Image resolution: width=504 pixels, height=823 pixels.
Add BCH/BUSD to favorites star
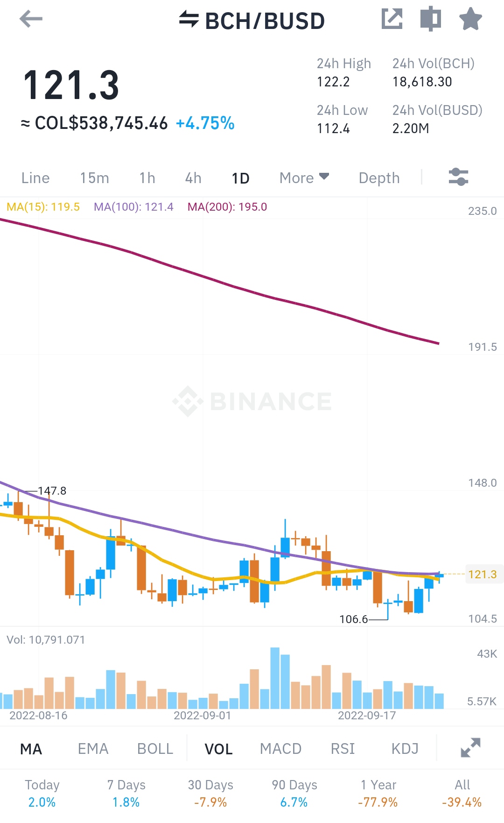click(470, 19)
